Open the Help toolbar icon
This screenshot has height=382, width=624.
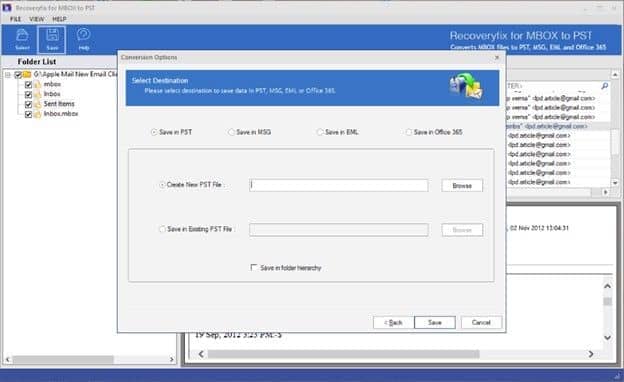(x=83, y=39)
